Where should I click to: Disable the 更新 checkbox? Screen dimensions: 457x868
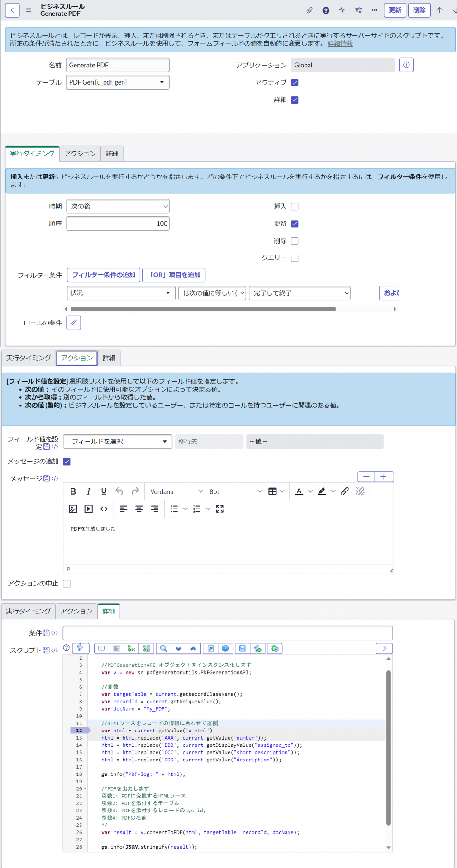(x=295, y=224)
